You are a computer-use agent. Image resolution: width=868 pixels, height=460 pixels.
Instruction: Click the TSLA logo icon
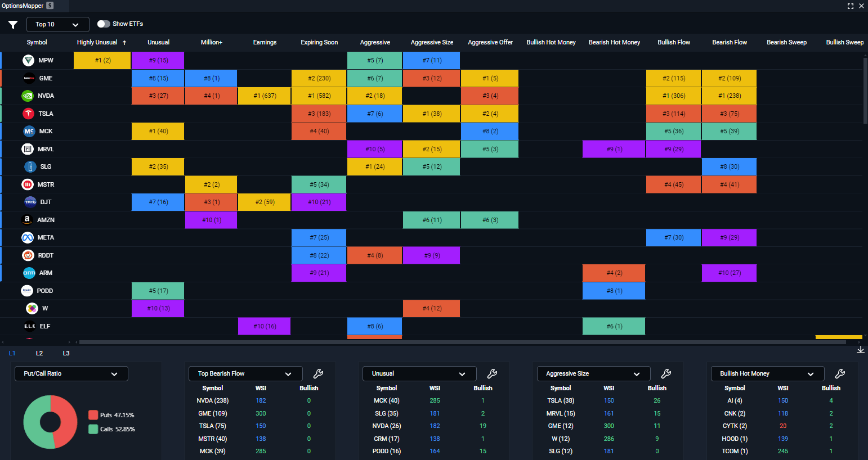coord(29,114)
